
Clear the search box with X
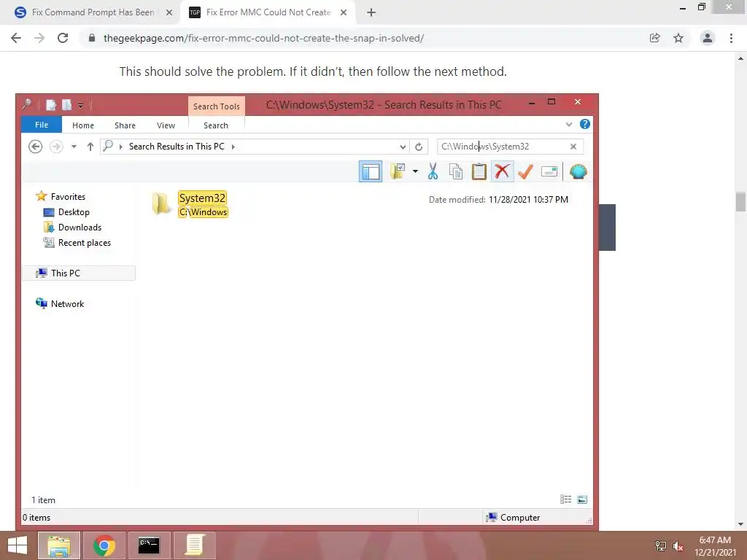point(573,147)
